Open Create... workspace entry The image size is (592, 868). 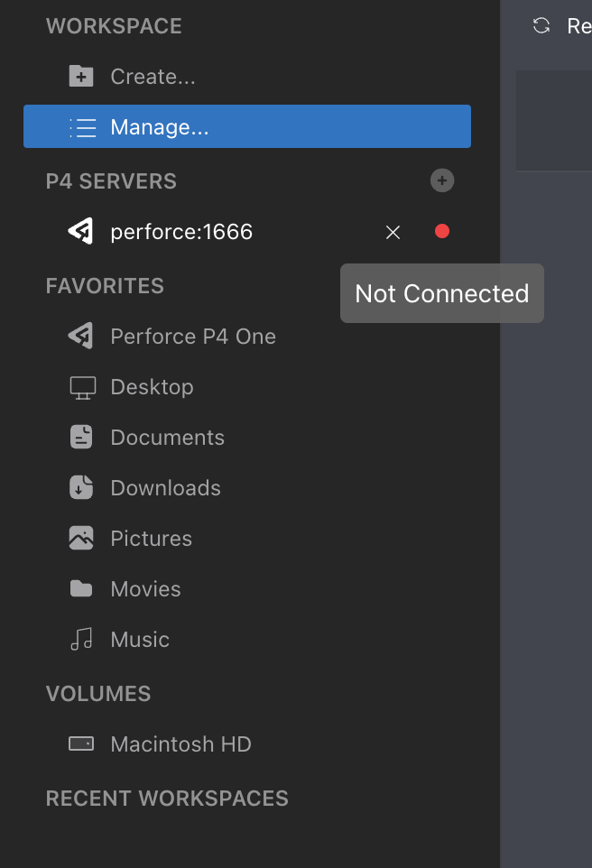[x=247, y=77]
